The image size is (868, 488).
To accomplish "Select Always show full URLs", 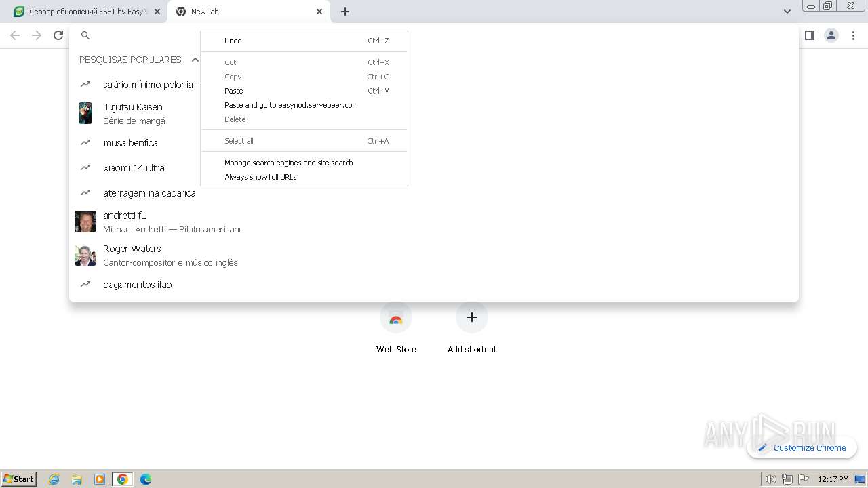I will (x=304, y=177).
